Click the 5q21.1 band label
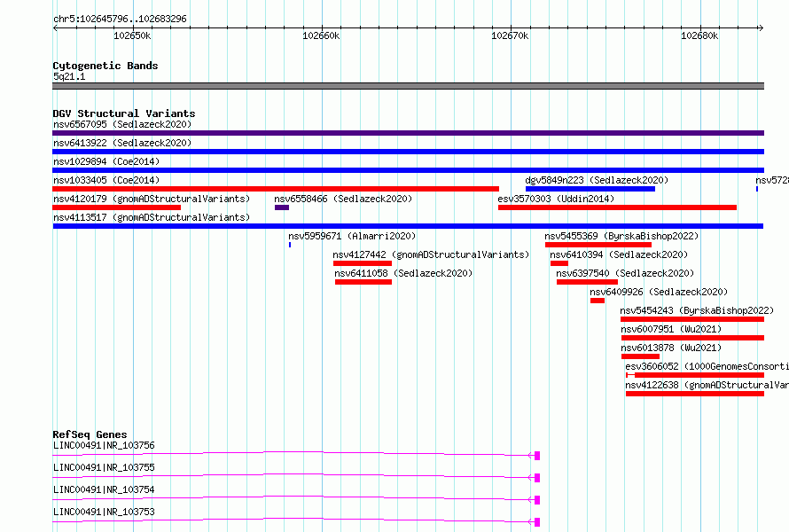The height and width of the screenshot is (532, 789). pos(69,76)
